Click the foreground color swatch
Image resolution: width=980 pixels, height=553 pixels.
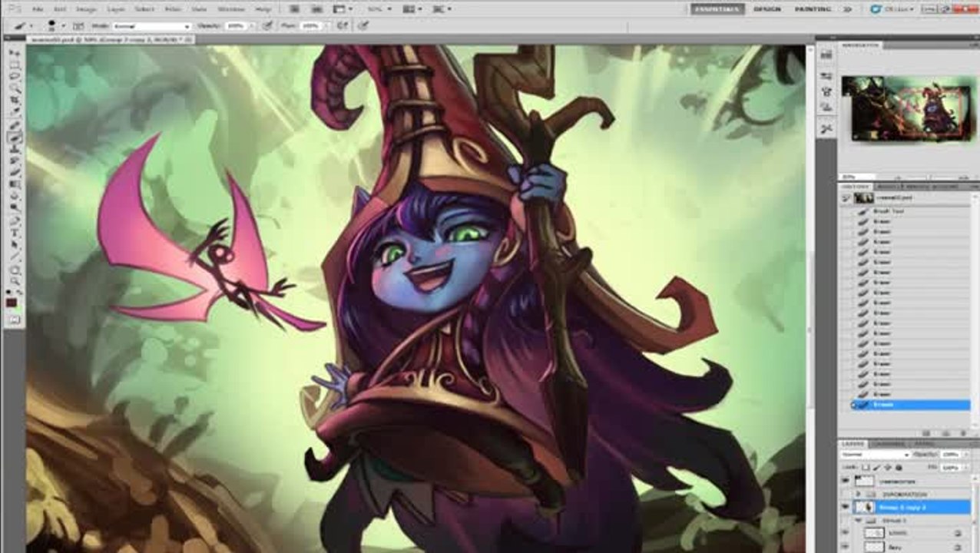pos(12,303)
